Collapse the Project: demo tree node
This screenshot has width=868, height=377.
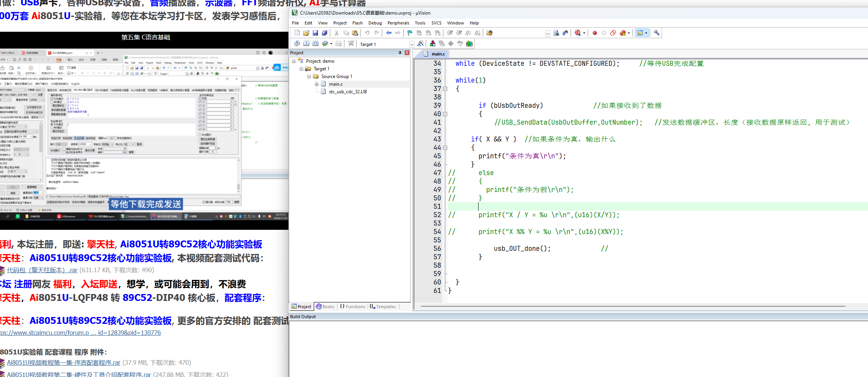294,61
